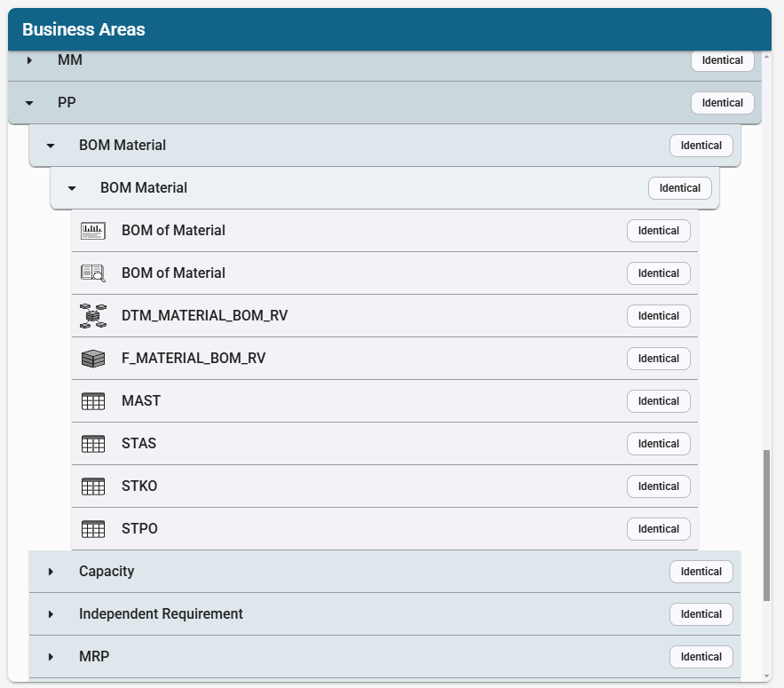Expand the MRP section arrow

tap(51, 657)
